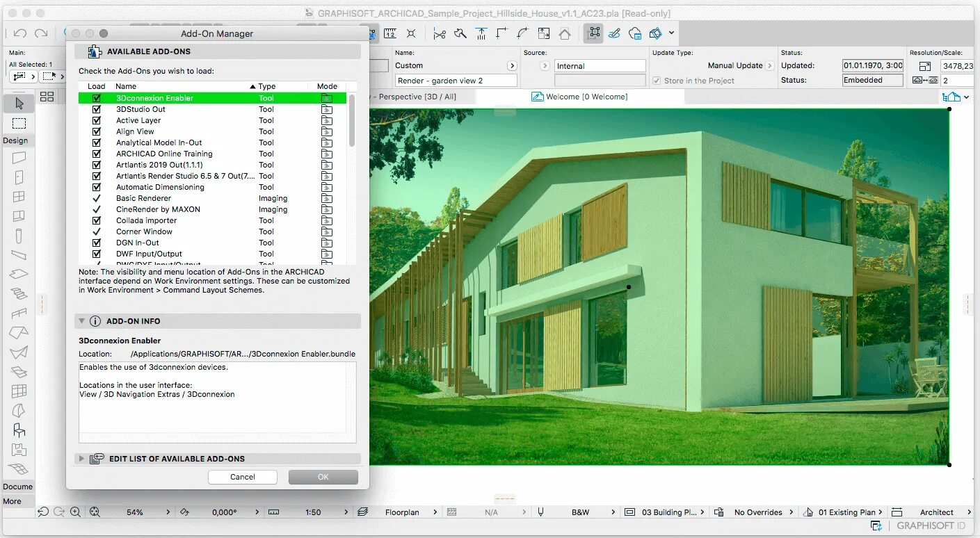Select the scissors Trim tool in the toolbar
The width and height of the screenshot is (980, 538).
(x=439, y=33)
